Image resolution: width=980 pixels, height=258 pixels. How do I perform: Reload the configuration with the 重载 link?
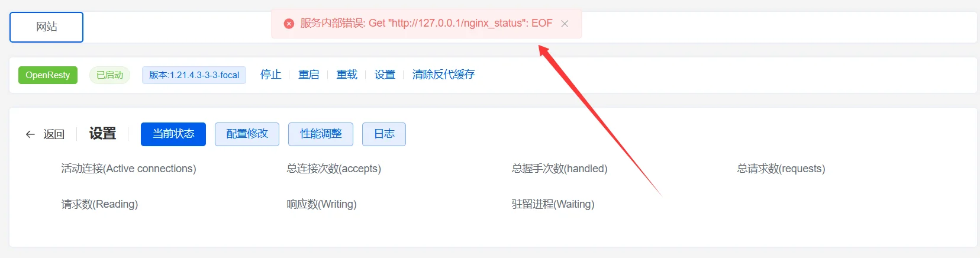tap(347, 75)
